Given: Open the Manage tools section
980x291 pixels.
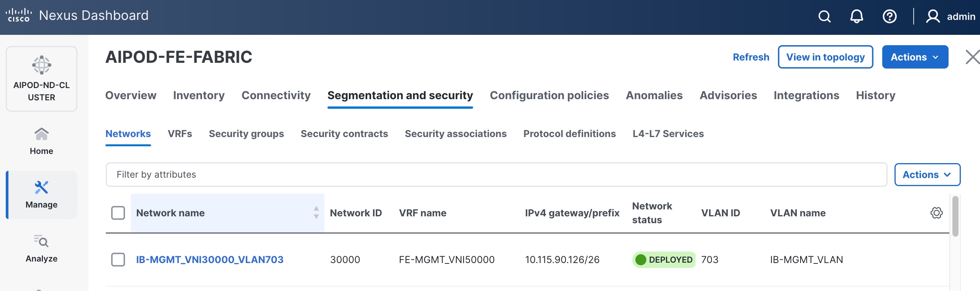Looking at the screenshot, I should (41, 195).
